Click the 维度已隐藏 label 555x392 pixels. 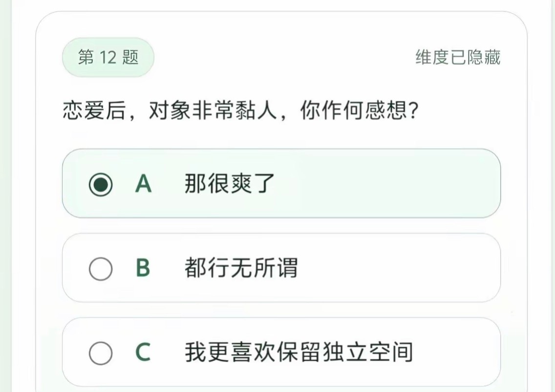(456, 57)
